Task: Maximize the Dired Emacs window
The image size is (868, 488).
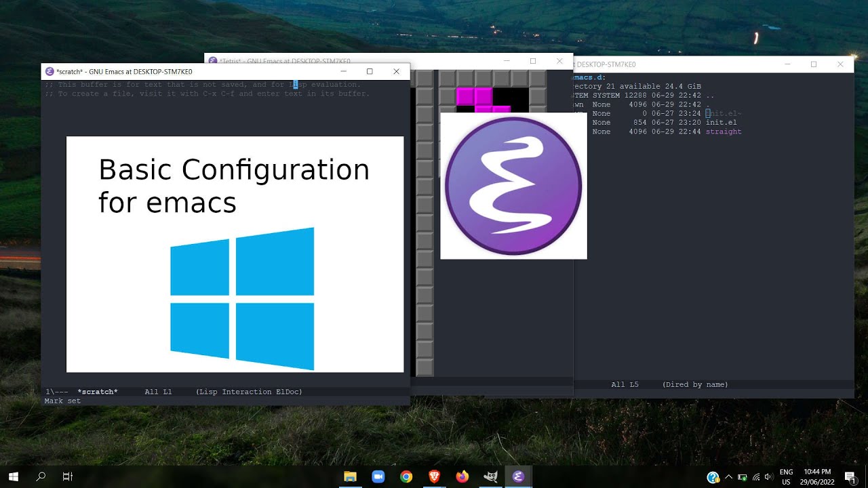Action: point(814,64)
